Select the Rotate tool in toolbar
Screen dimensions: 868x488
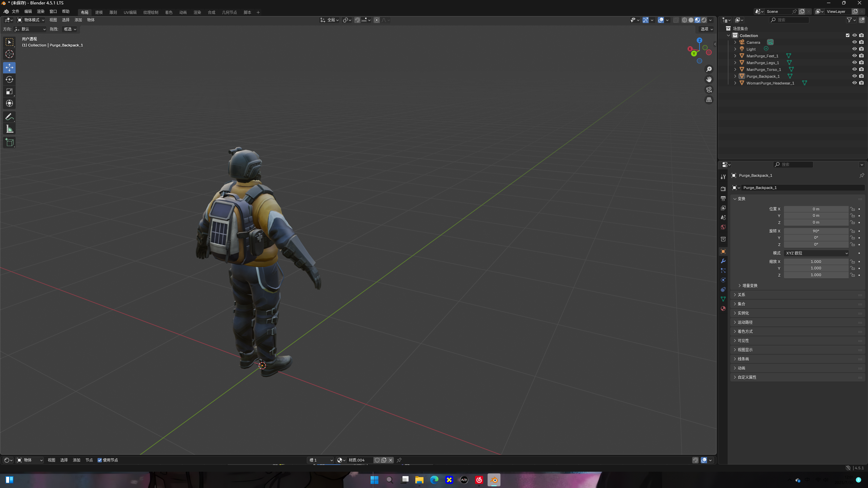pos(9,79)
